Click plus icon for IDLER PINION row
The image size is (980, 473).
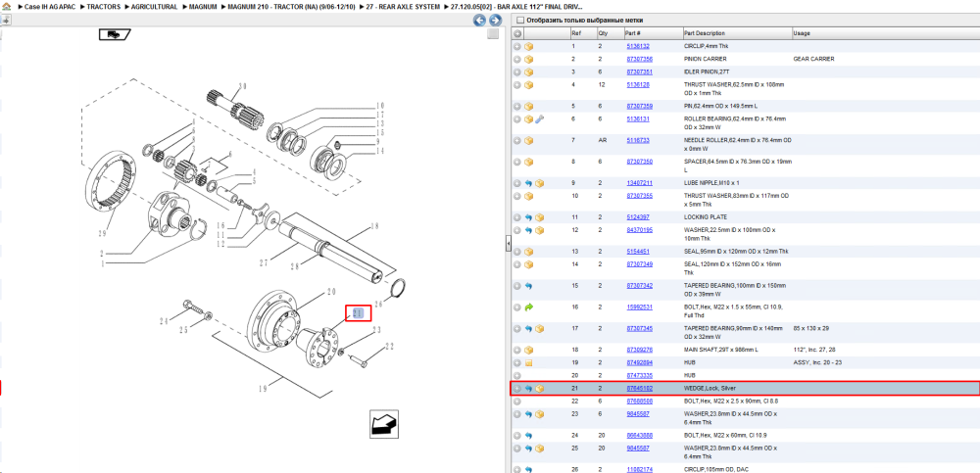pyautogui.click(x=517, y=71)
